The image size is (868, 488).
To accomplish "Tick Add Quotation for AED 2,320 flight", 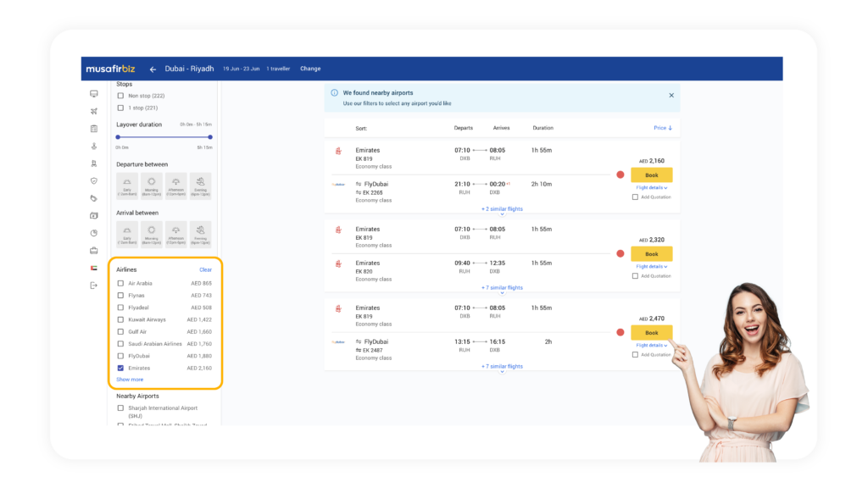I will pos(635,276).
